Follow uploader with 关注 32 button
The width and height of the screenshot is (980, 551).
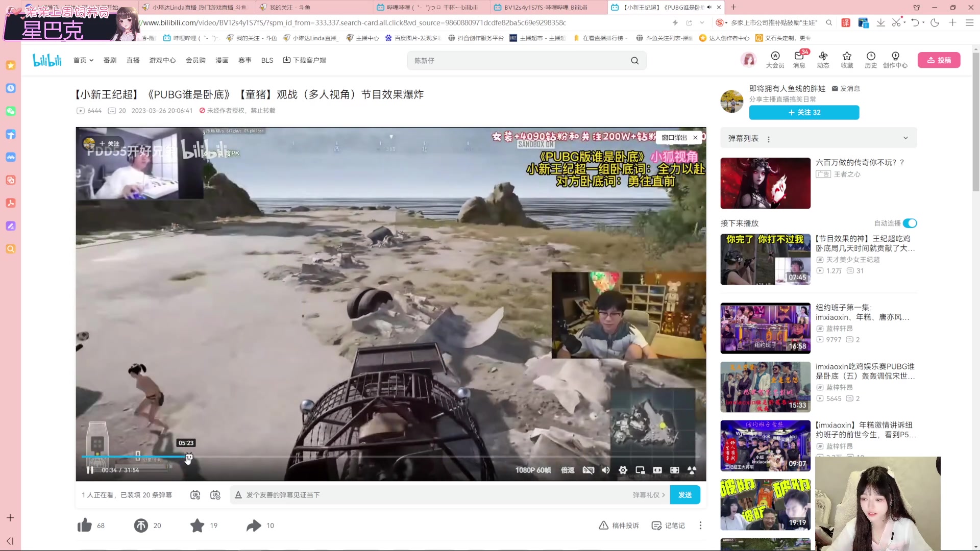[804, 112]
